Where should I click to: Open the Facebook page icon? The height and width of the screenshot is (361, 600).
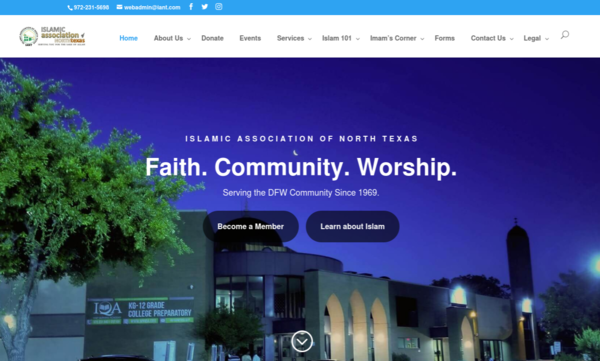191,7
